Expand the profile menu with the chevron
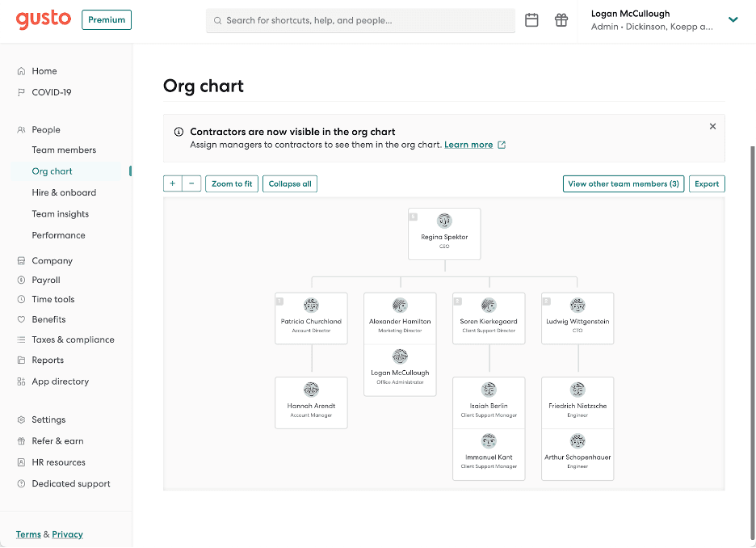The height and width of the screenshot is (548, 756). (x=733, y=19)
